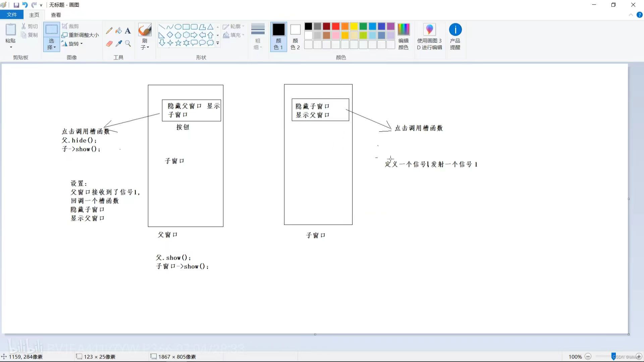Click the Resize 重新调整大小 button
644x362 pixels.
80,35
